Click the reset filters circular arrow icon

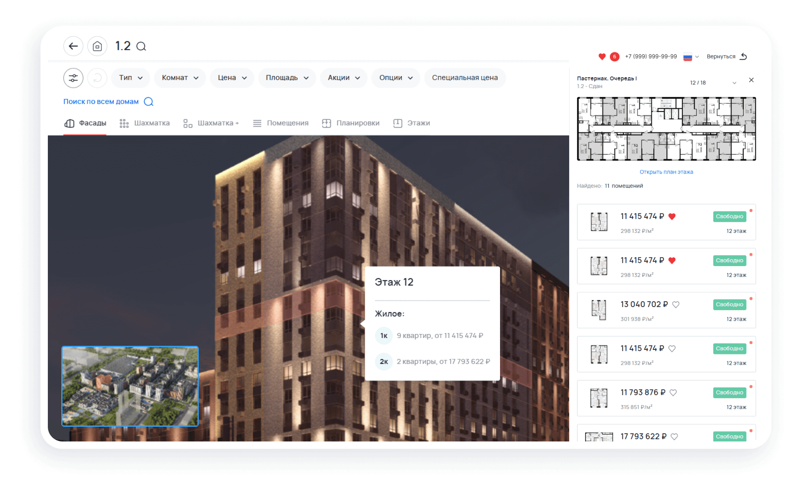point(97,78)
